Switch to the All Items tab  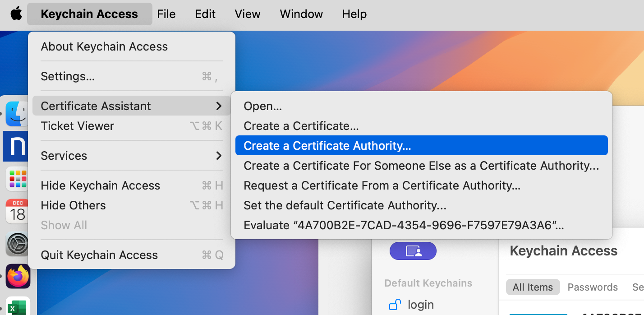533,287
